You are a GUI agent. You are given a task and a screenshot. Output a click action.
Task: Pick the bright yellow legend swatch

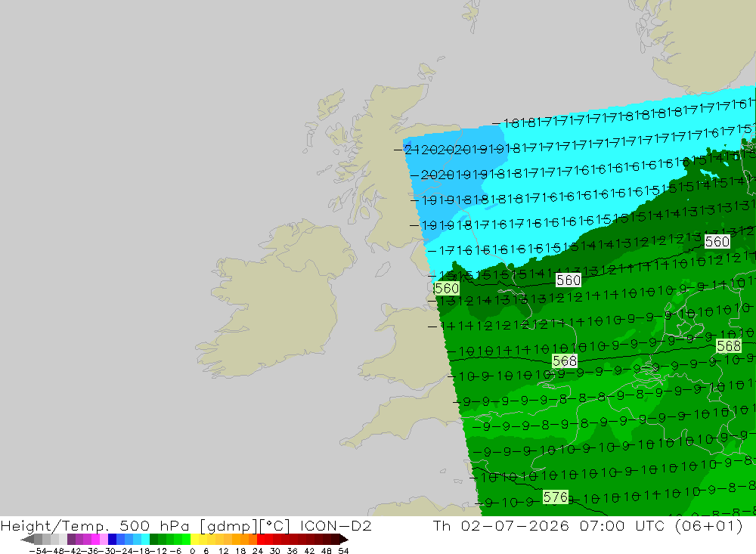click(x=195, y=540)
